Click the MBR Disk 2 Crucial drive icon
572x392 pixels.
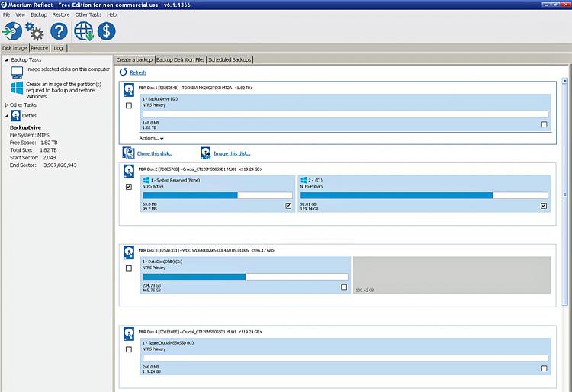(x=129, y=172)
